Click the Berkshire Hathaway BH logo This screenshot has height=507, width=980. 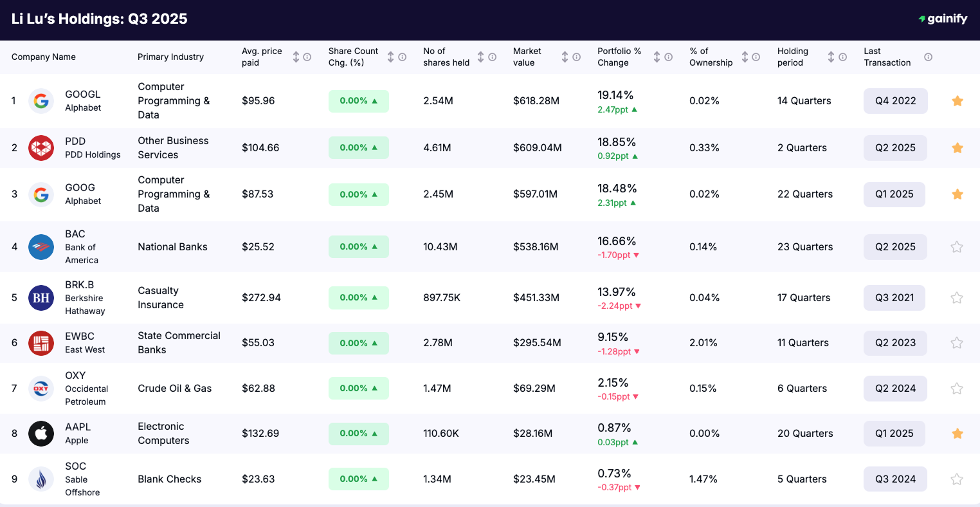(x=41, y=297)
